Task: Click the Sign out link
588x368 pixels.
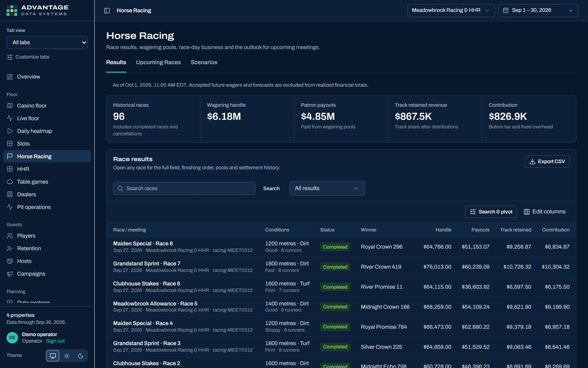Action: 55,341
